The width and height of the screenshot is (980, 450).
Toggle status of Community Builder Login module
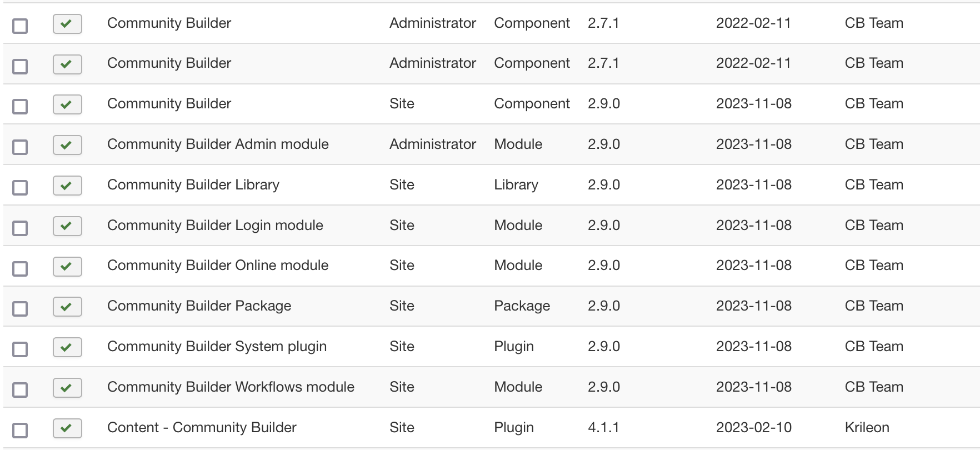[x=67, y=226]
